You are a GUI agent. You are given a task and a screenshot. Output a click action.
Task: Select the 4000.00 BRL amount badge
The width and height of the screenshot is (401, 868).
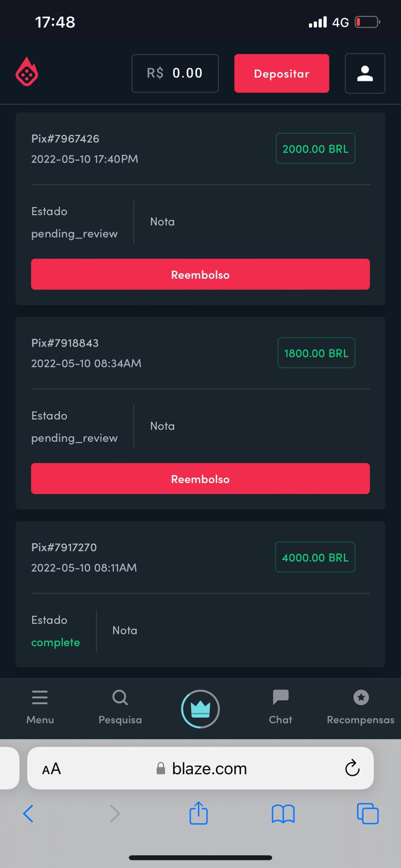tap(315, 557)
